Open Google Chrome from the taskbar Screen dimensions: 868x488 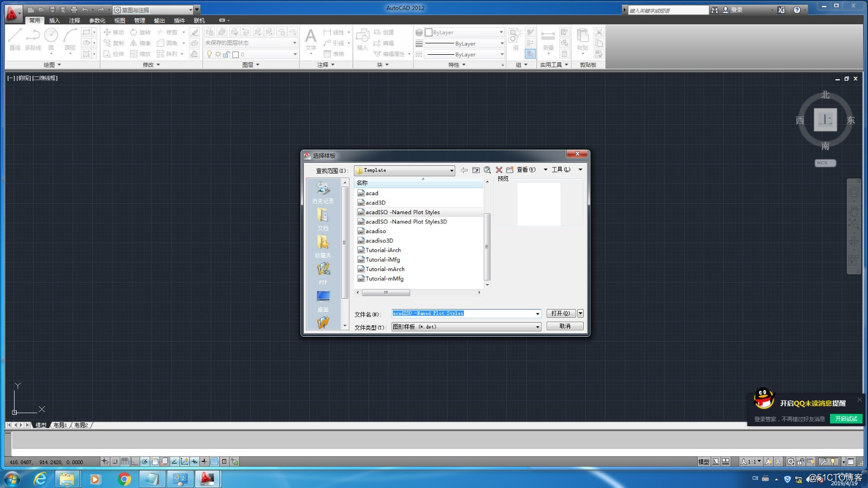[124, 479]
